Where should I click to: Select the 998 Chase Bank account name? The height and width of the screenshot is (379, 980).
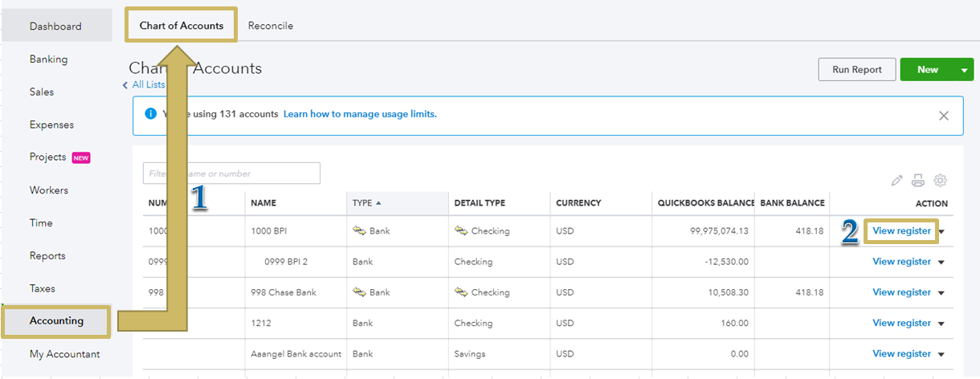(284, 292)
